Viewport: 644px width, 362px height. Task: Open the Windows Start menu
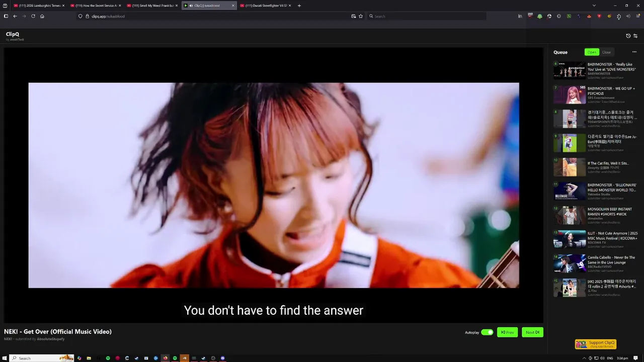[5, 358]
